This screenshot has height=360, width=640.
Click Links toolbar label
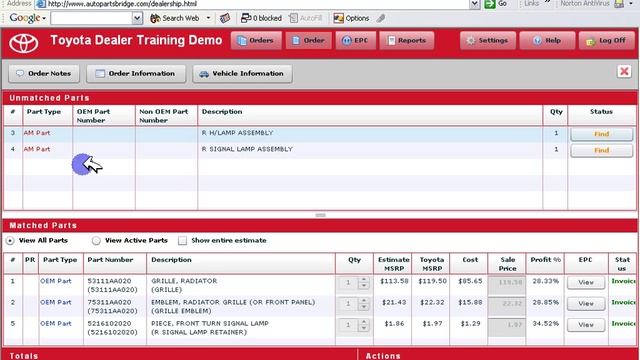[x=531, y=3]
